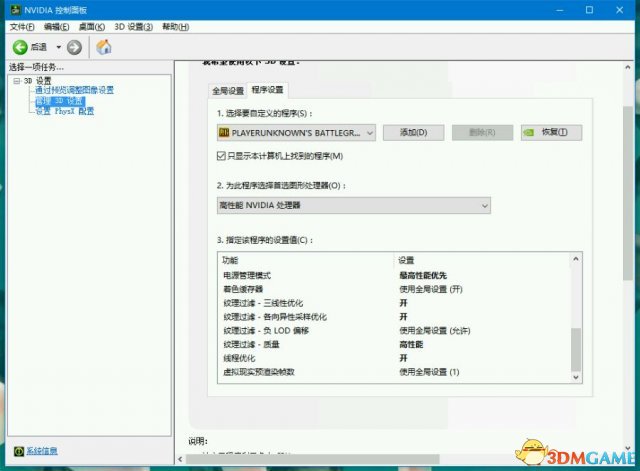Open back history dropdown arrow
640x471 pixels.
tap(59, 47)
